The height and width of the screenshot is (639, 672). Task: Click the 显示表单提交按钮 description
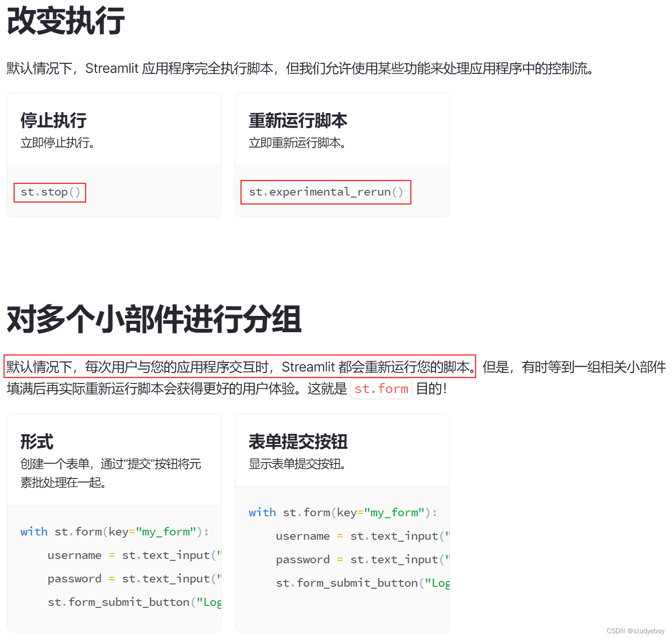pyautogui.click(x=297, y=464)
